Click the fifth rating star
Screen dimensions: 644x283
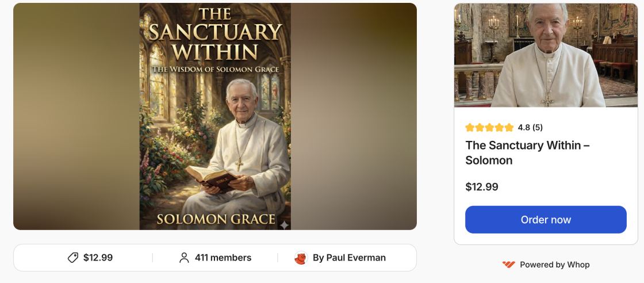tap(509, 128)
